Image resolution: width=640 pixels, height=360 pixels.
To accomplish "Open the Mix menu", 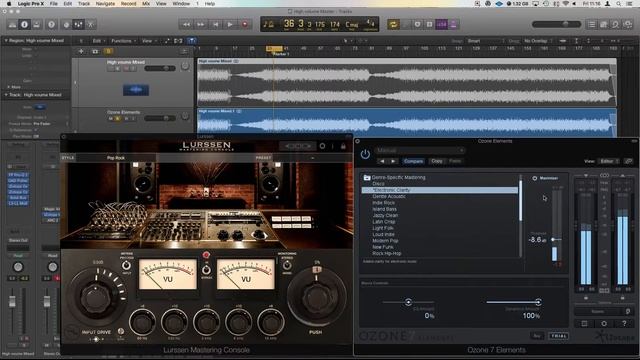I will pyautogui.click(x=146, y=4).
